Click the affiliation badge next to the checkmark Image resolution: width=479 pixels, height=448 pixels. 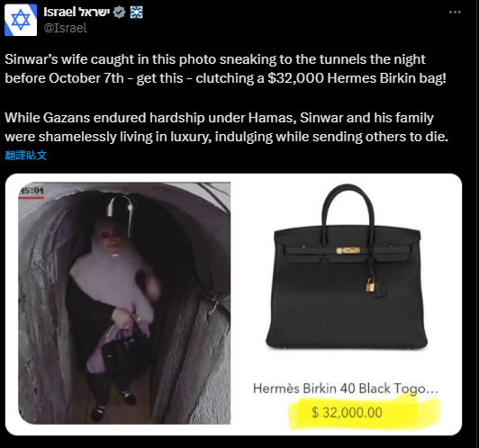[x=136, y=13]
